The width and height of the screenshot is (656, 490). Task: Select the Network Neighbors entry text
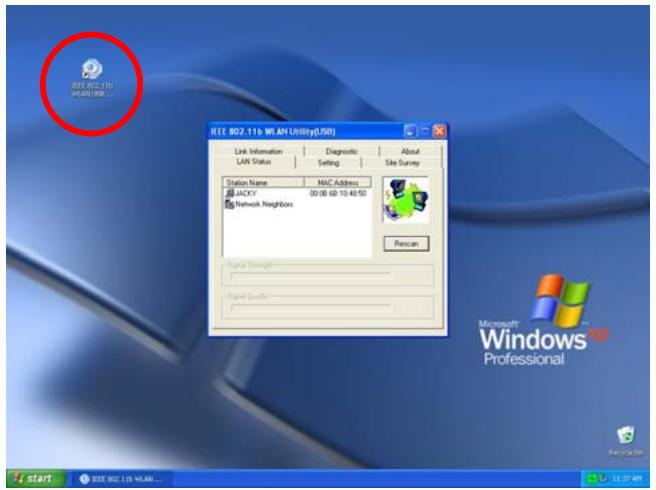click(264, 204)
